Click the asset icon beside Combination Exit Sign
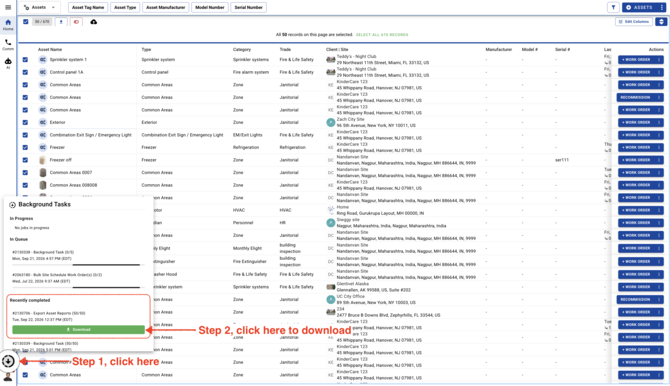The height and width of the screenshot is (386, 670). (x=42, y=135)
